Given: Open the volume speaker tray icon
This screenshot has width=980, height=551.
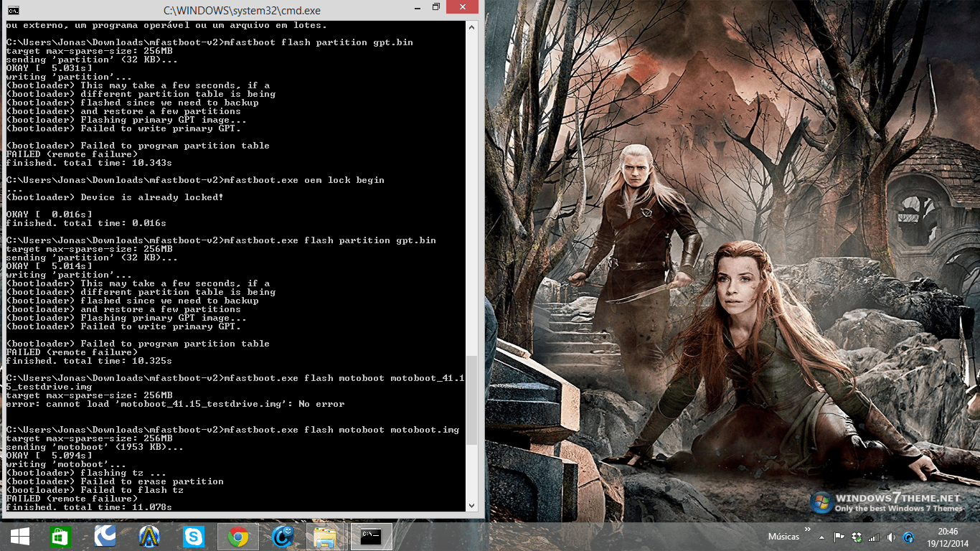Looking at the screenshot, I should pyautogui.click(x=891, y=537).
